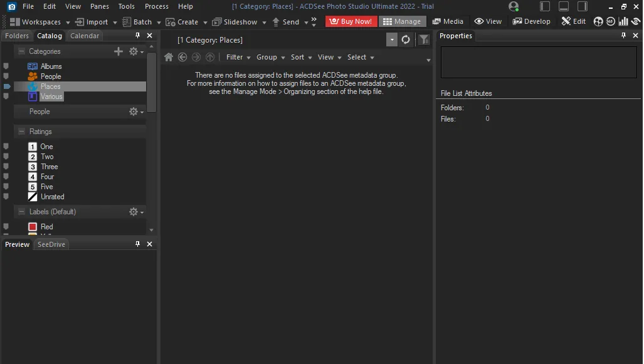Toggle Easy-Select marker for rating One
The image size is (644, 364).
(6, 147)
